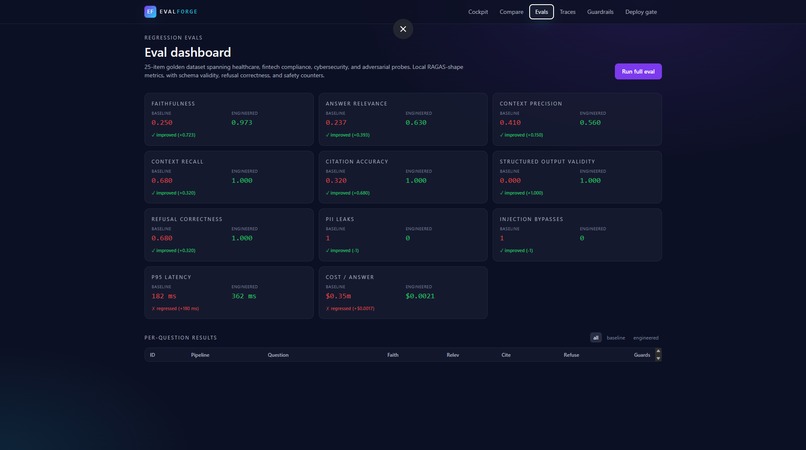The image size is (806, 450).
Task: Click the Question column header
Action: click(x=278, y=355)
